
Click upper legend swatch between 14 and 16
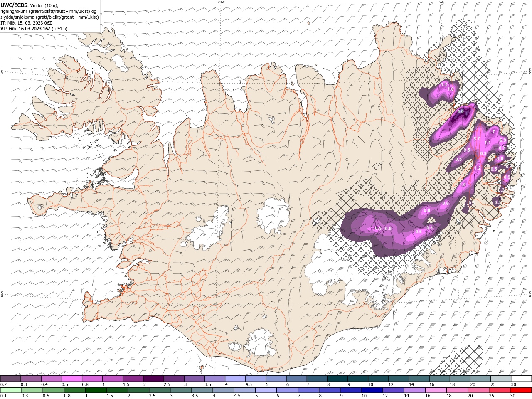(419, 379)
